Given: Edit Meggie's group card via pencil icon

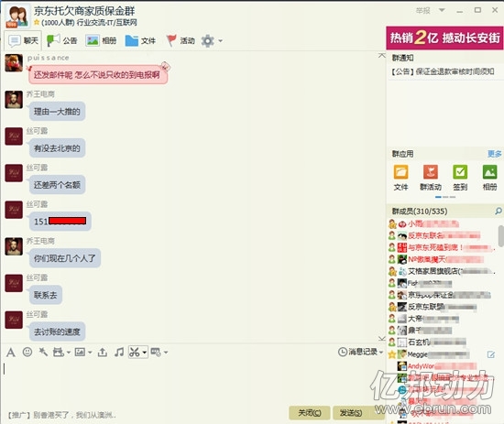Looking at the screenshot, I should [x=491, y=354].
